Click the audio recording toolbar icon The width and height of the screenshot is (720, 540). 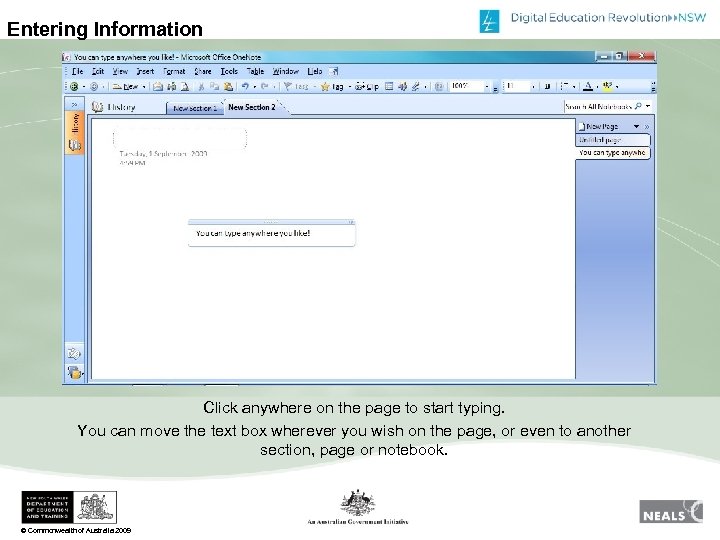pos(403,86)
